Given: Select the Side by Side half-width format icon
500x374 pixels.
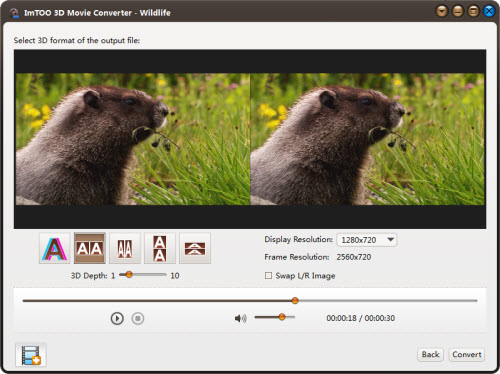Looking at the screenshot, I should pyautogui.click(x=125, y=248).
